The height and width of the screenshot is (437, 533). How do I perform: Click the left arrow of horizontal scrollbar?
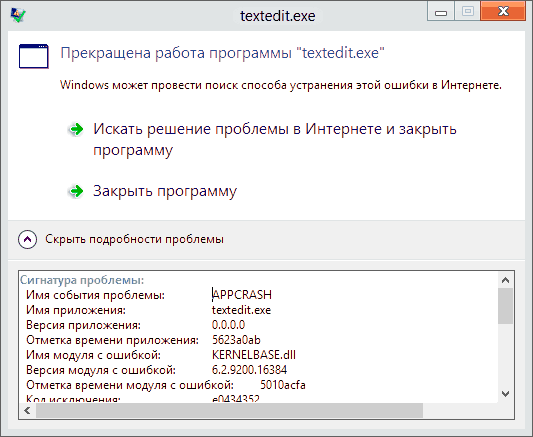(28, 410)
